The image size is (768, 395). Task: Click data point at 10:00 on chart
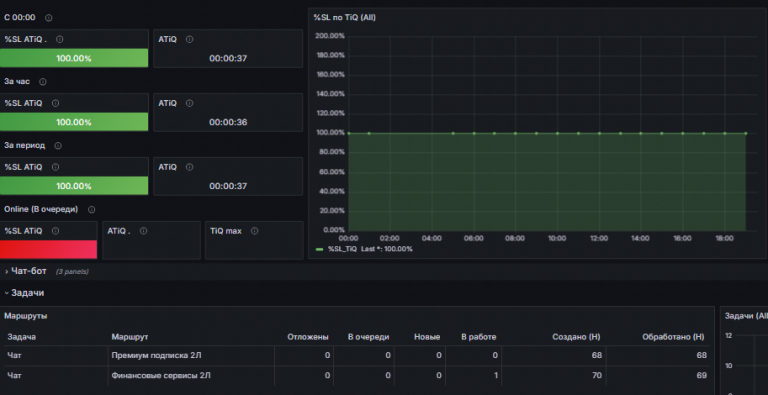[557, 133]
